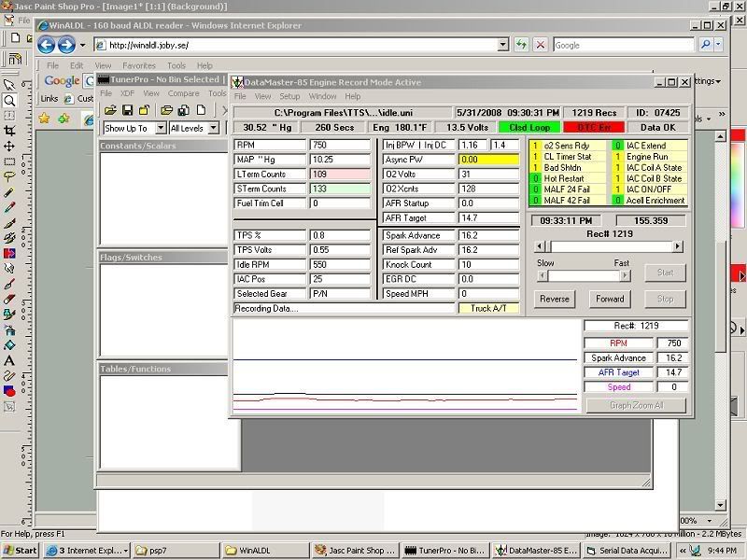
Task: Click the Forward button in DataMaster playback panel
Action: click(x=610, y=299)
